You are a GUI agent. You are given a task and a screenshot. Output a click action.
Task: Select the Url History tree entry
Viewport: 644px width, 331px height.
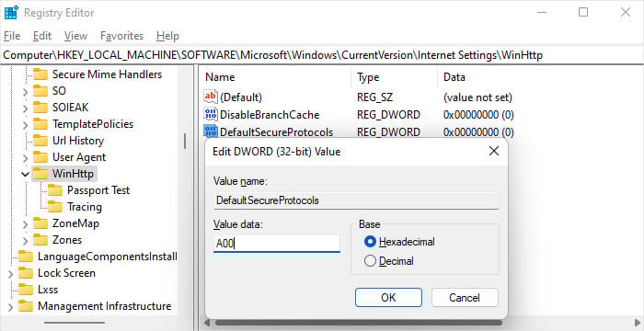coord(78,141)
